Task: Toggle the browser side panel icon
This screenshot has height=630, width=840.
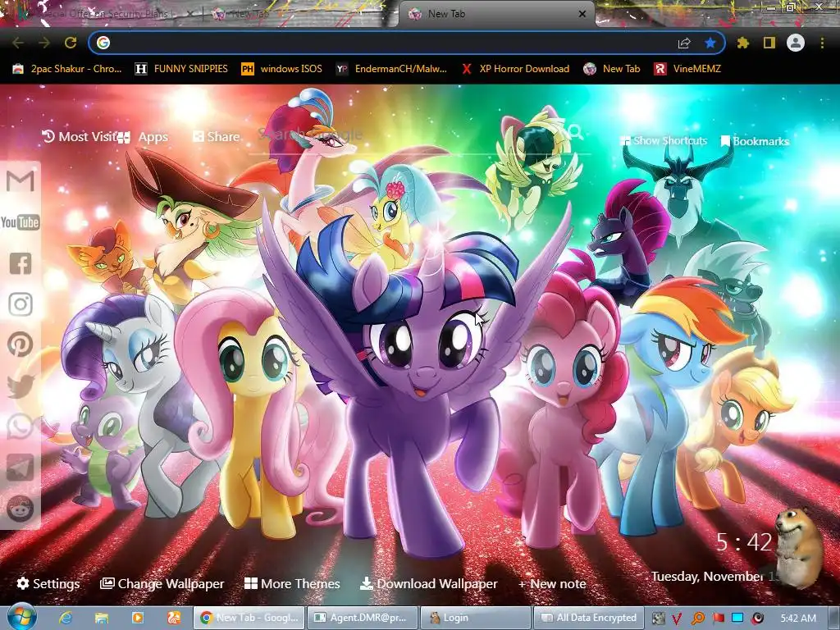Action: pos(769,43)
